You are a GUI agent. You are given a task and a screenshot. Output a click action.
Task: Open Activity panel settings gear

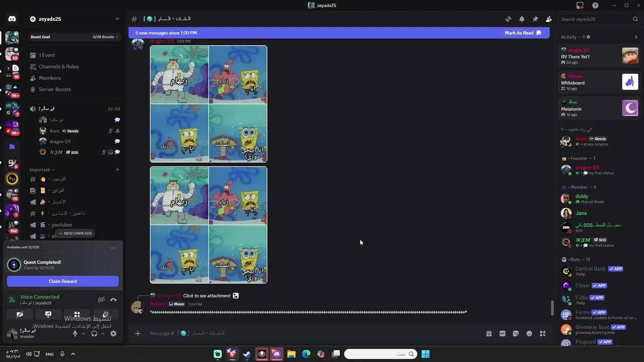click(588, 37)
